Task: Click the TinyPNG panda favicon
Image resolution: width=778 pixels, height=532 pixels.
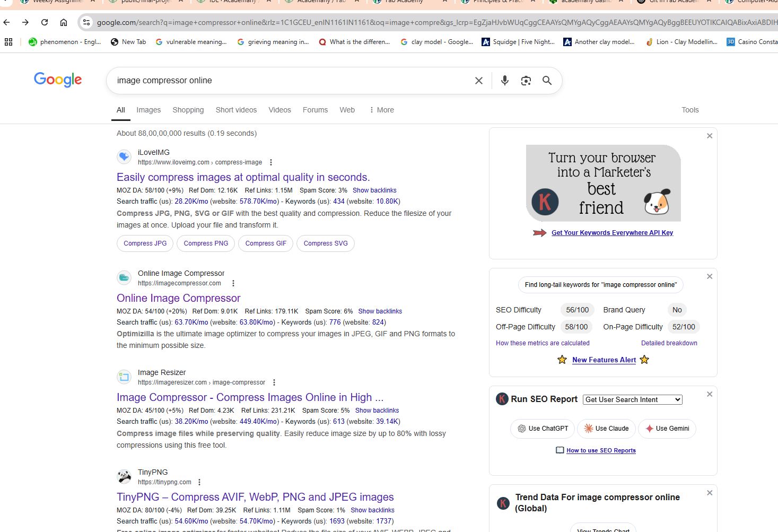Action: 124,476
